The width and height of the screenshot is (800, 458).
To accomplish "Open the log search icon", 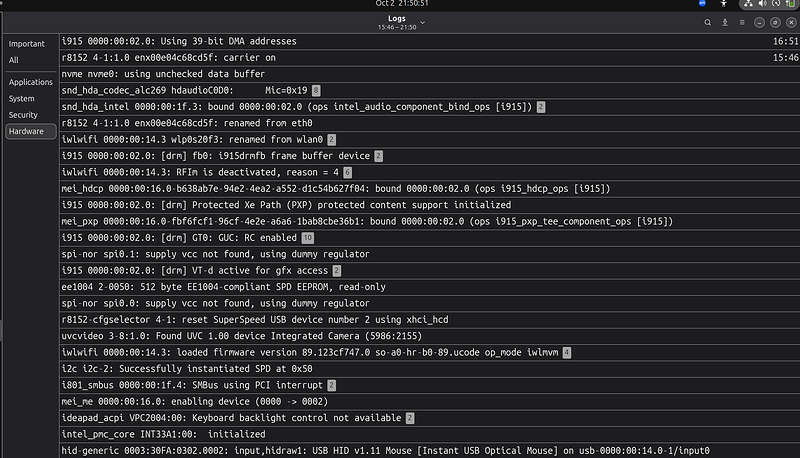I will coord(707,22).
